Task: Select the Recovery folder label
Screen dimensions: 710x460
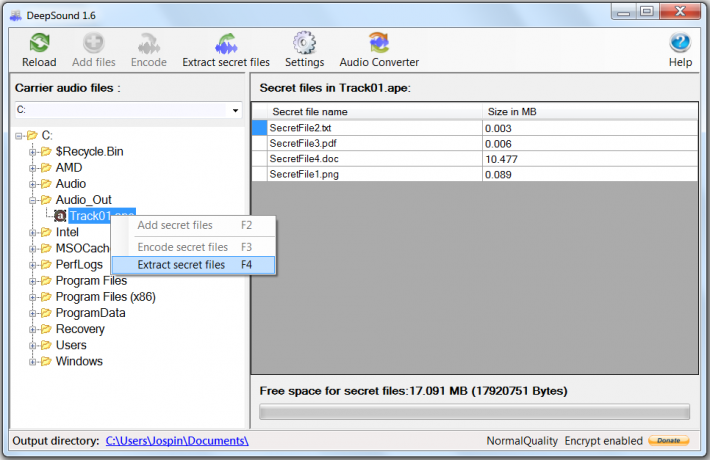Action: 80,329
